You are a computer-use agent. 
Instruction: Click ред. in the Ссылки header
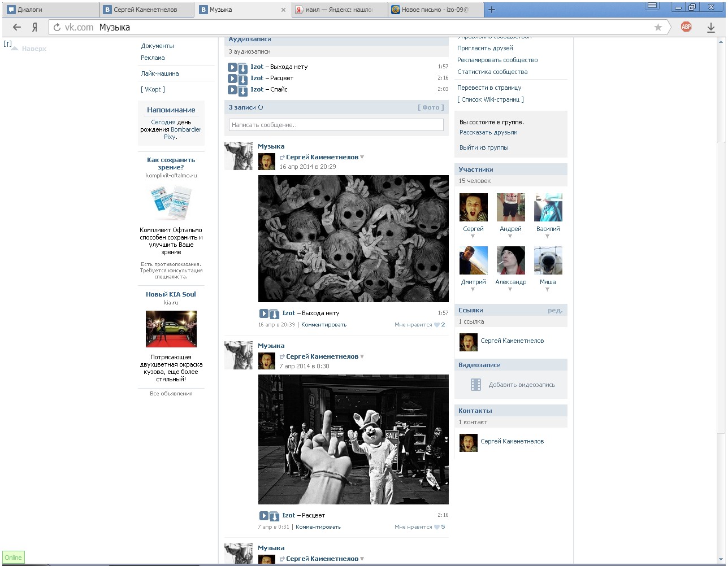click(x=555, y=310)
